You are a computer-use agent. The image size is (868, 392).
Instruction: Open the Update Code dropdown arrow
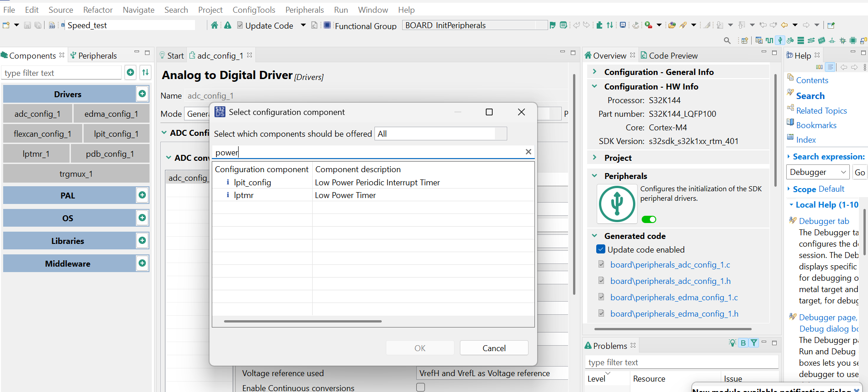pyautogui.click(x=303, y=25)
